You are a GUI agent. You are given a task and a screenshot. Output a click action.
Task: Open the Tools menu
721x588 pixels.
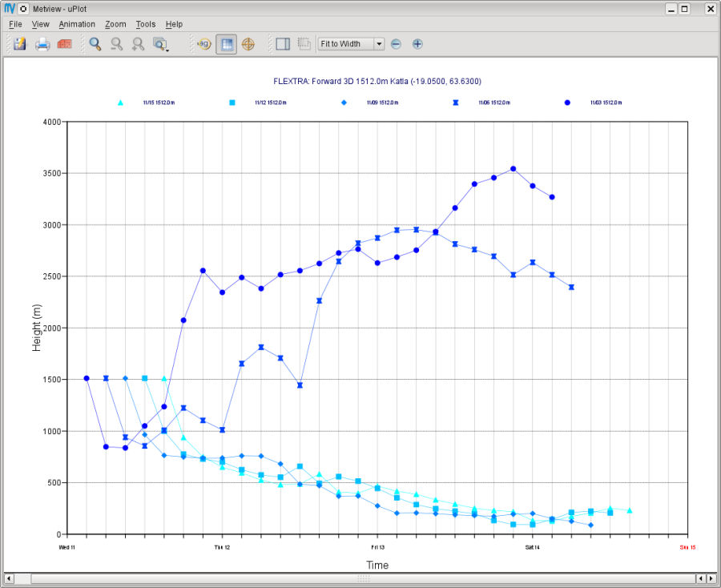pos(146,24)
